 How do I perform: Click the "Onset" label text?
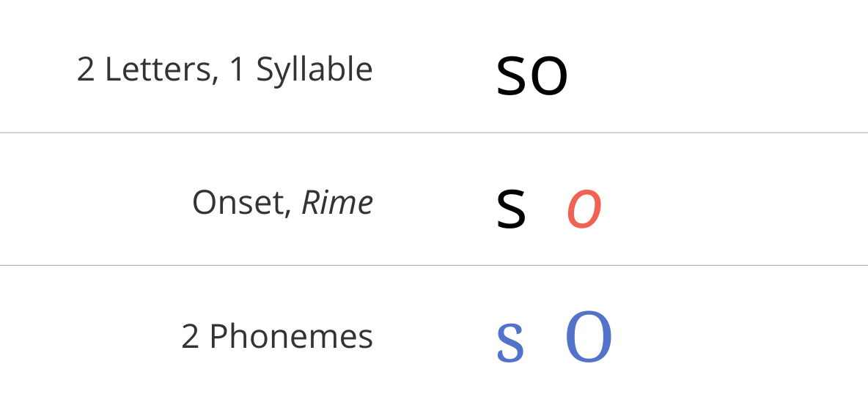[x=238, y=203]
